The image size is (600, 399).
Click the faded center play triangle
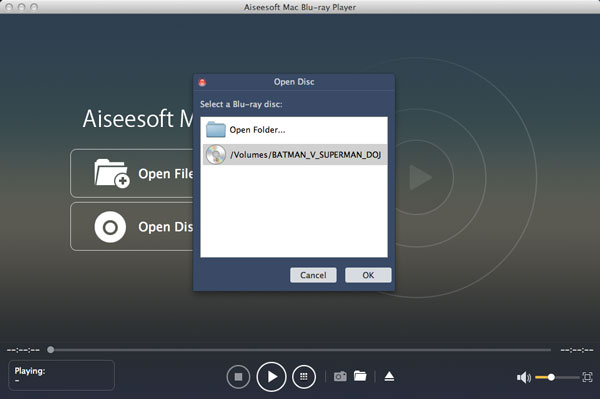point(420,178)
